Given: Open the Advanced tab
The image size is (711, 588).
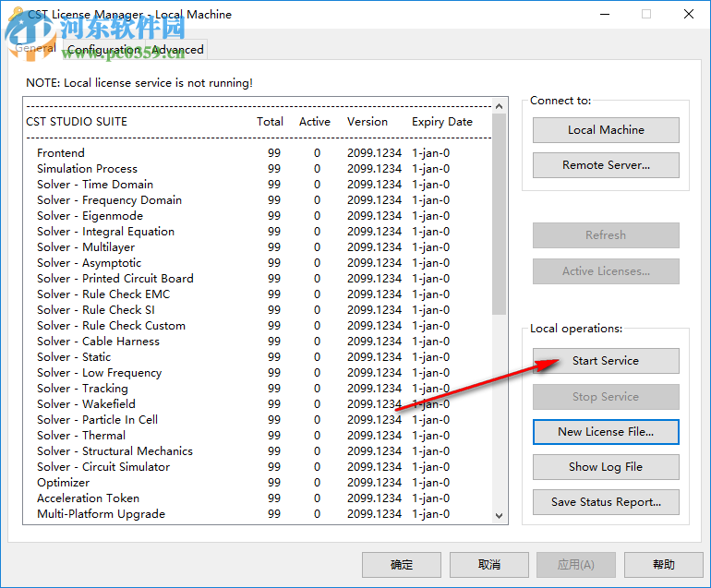Looking at the screenshot, I should coord(177,50).
